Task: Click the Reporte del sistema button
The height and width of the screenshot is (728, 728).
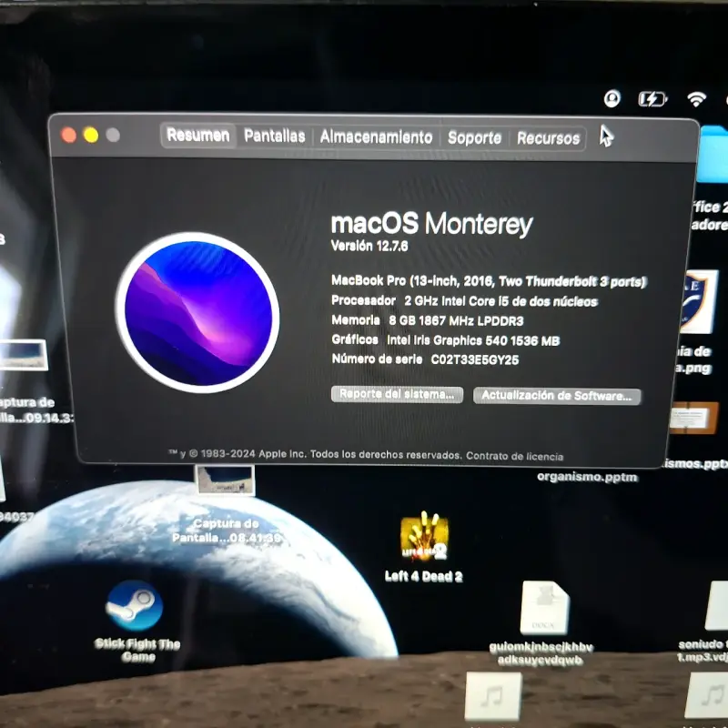Action: point(397,394)
